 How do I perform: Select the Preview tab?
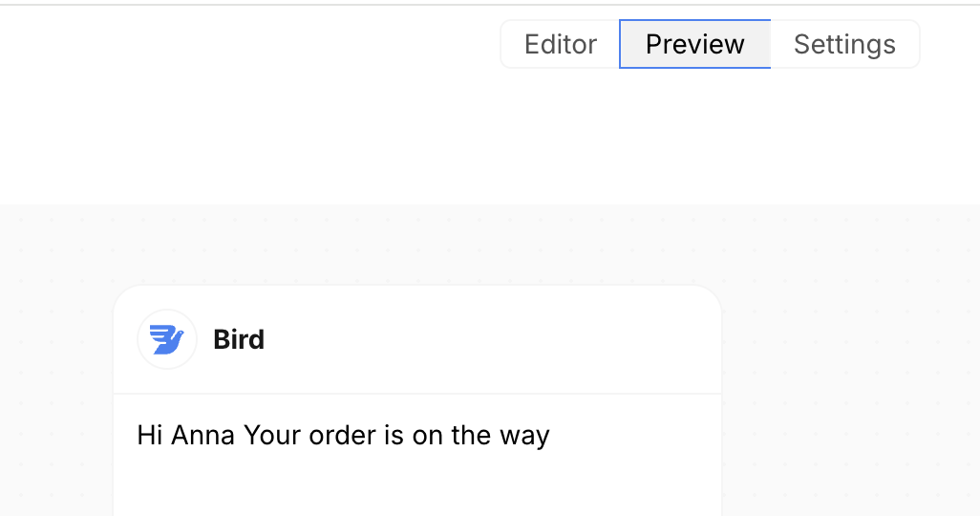coord(694,45)
